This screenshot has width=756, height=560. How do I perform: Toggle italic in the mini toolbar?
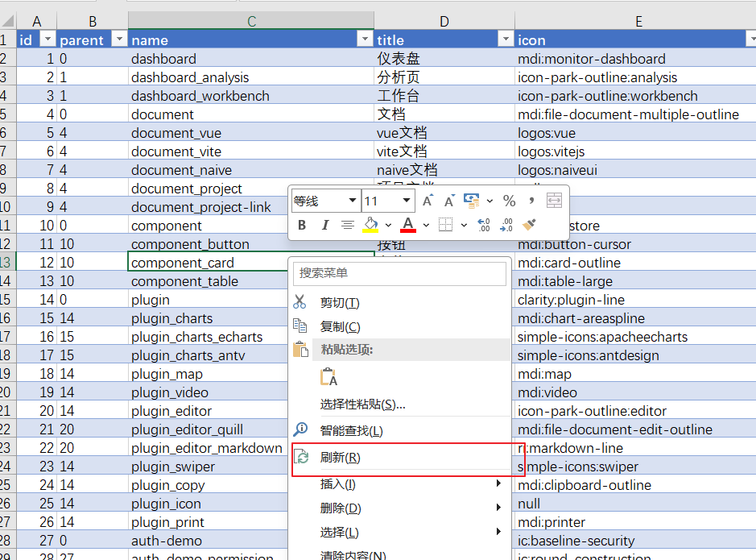[x=325, y=225]
